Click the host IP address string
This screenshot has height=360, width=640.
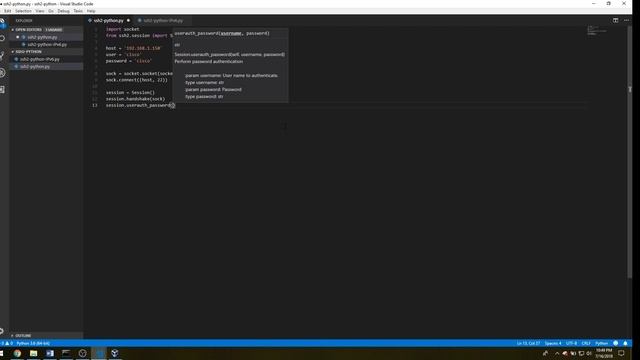143,48
